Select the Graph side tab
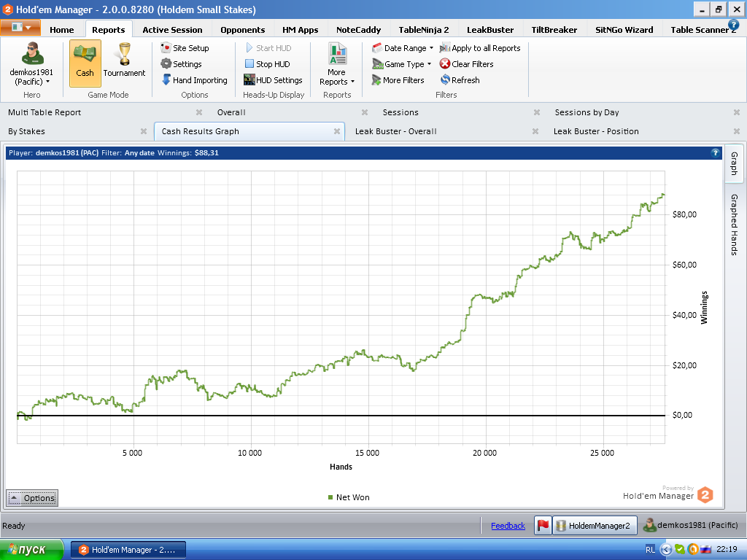 734,163
